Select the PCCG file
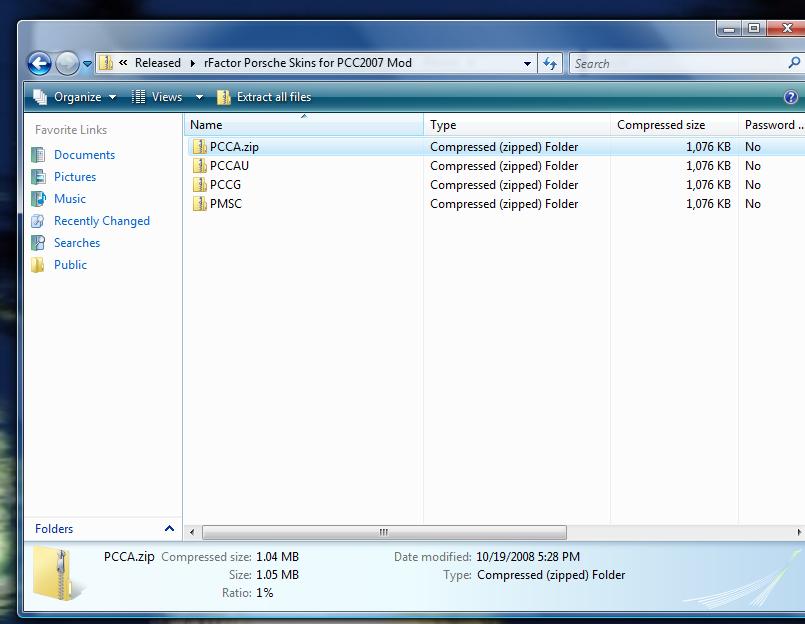Screen dimensions: 805x624 click(225, 185)
